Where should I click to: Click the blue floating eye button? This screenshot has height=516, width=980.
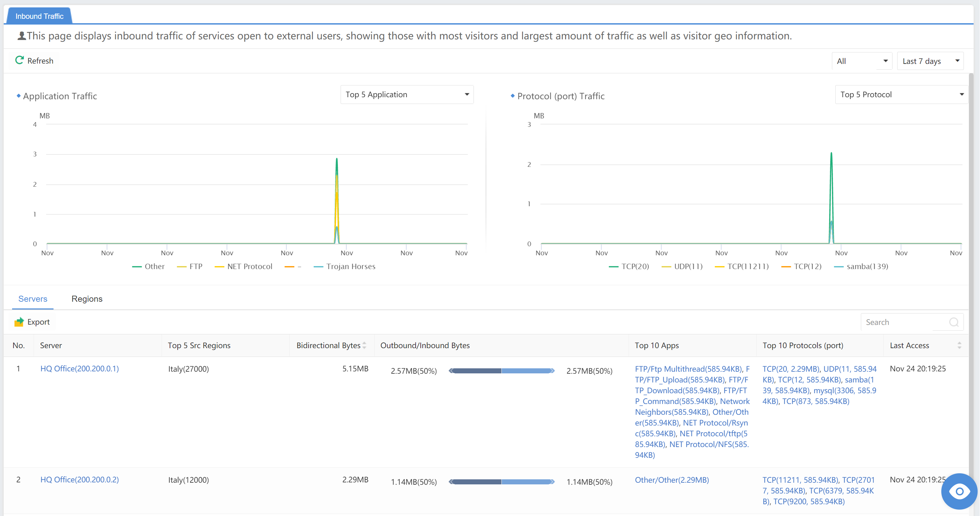pos(959,491)
